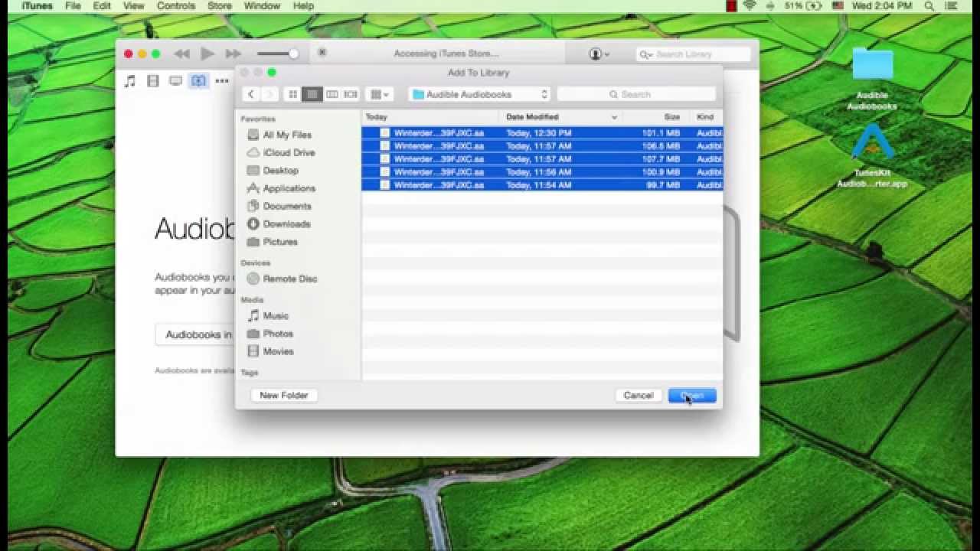Open the Window menu
The image size is (980, 551).
click(262, 6)
